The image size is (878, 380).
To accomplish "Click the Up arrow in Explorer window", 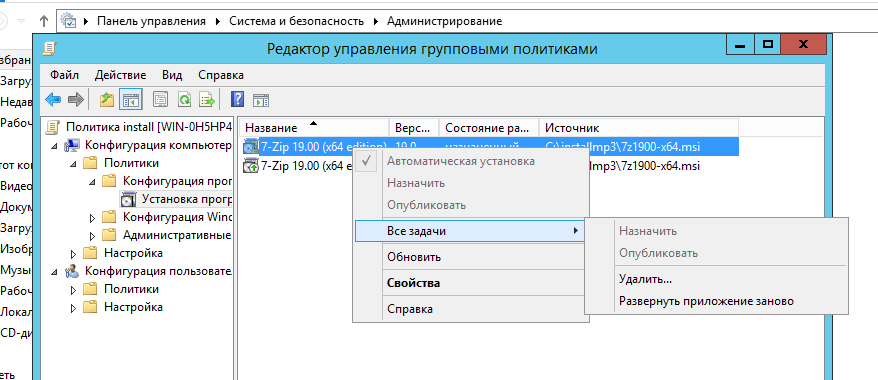I will [44, 21].
